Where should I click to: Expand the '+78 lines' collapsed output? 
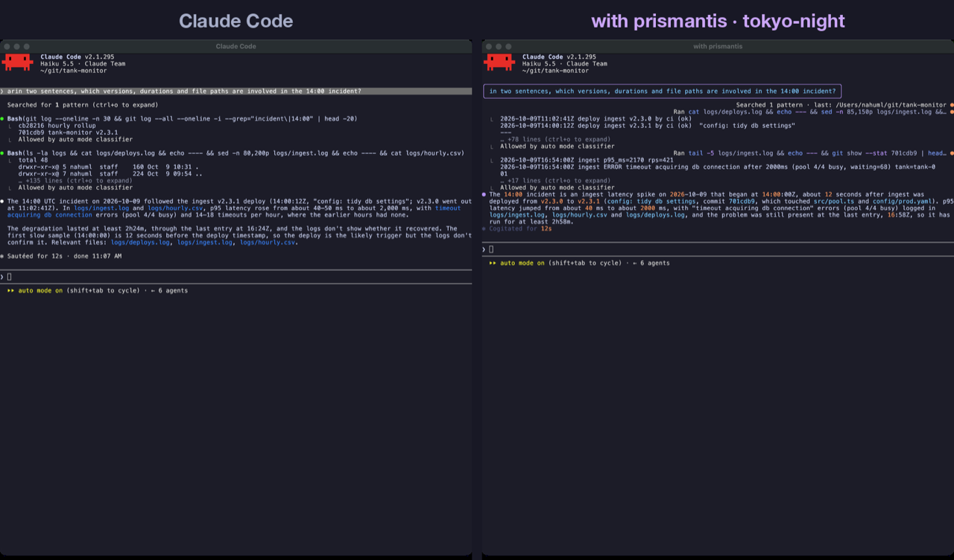[x=555, y=139]
